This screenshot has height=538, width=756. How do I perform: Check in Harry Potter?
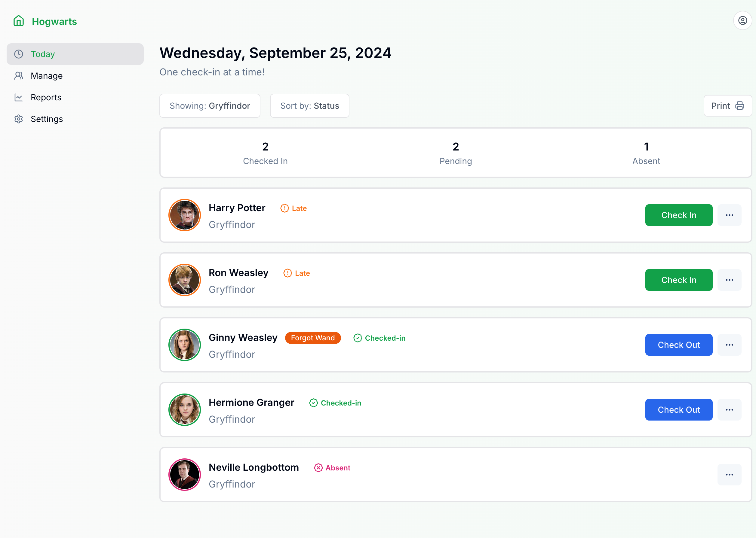[678, 215]
